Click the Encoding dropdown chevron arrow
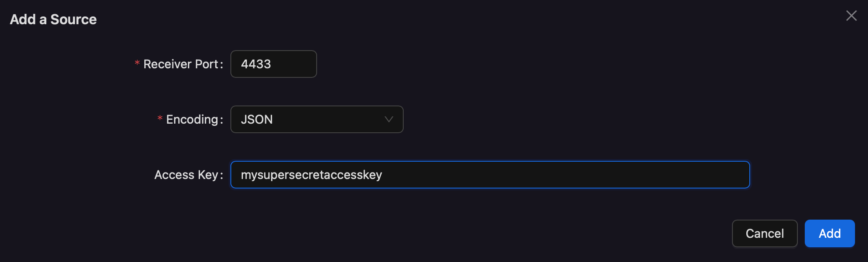This screenshot has height=262, width=868. (x=389, y=119)
